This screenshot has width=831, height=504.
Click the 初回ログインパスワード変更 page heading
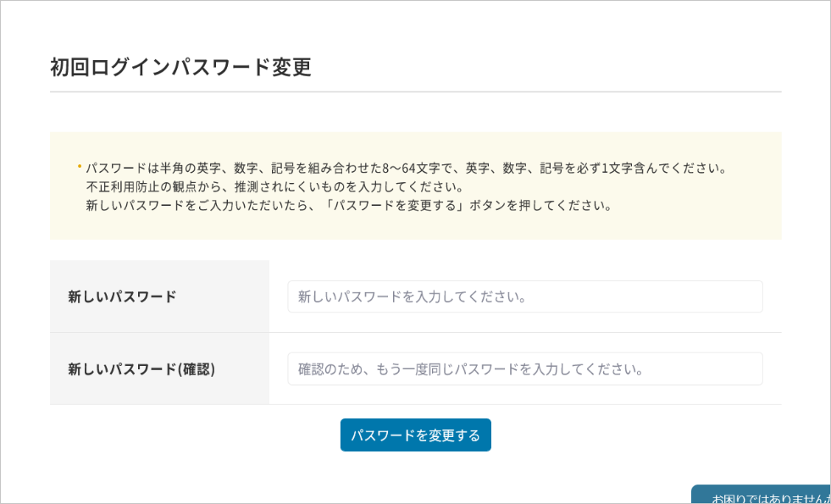pos(180,67)
